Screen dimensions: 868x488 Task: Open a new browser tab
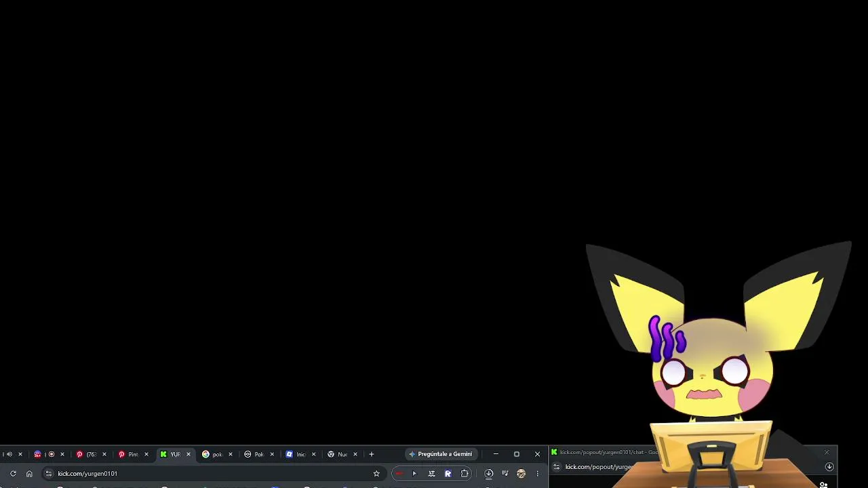(371, 454)
